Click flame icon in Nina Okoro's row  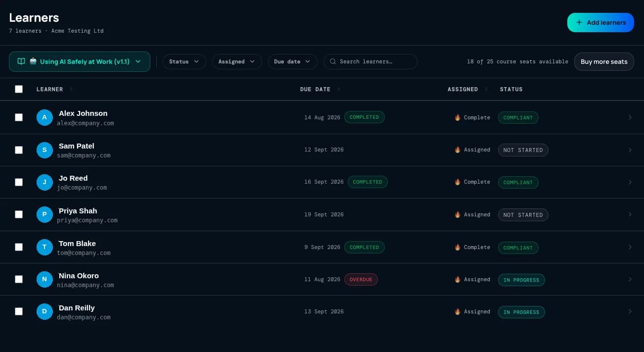click(458, 279)
